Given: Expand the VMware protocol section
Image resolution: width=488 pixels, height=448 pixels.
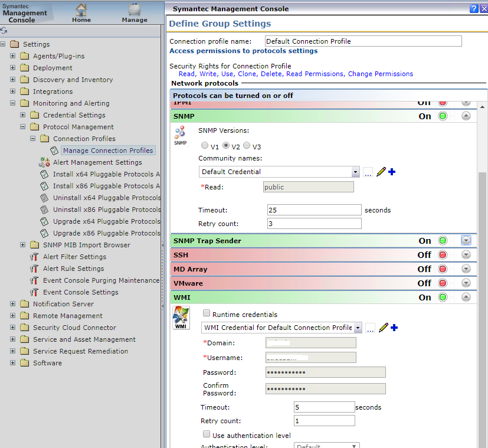Looking at the screenshot, I should pos(466,283).
